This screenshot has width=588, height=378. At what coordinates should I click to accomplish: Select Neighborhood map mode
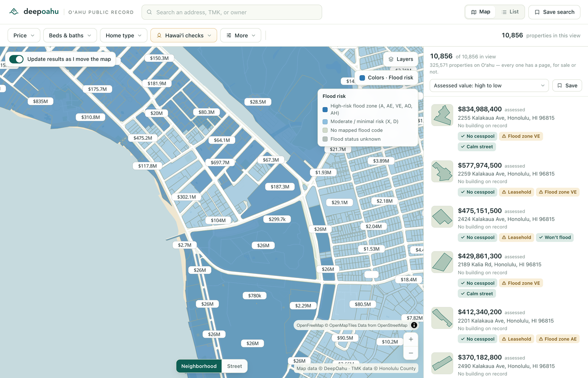coord(199,366)
